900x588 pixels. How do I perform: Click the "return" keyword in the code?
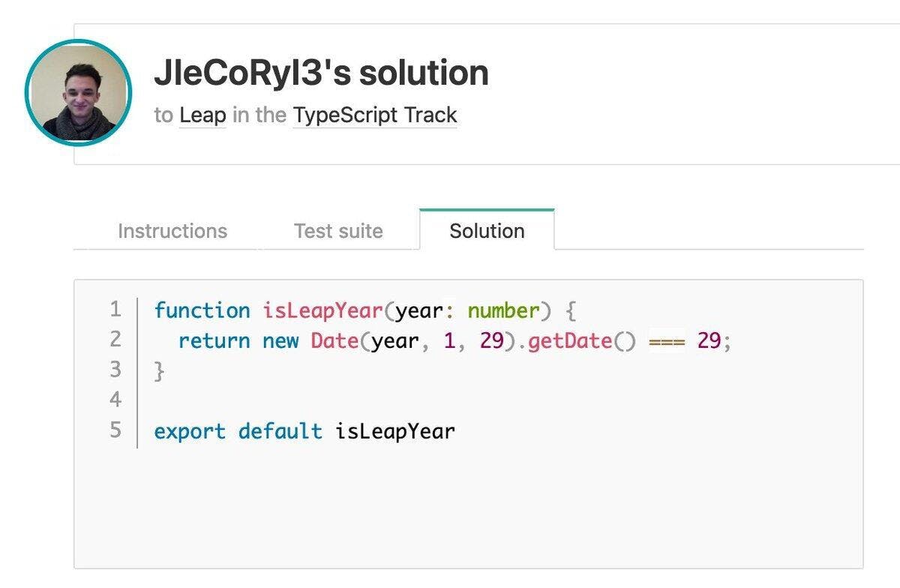coord(214,340)
